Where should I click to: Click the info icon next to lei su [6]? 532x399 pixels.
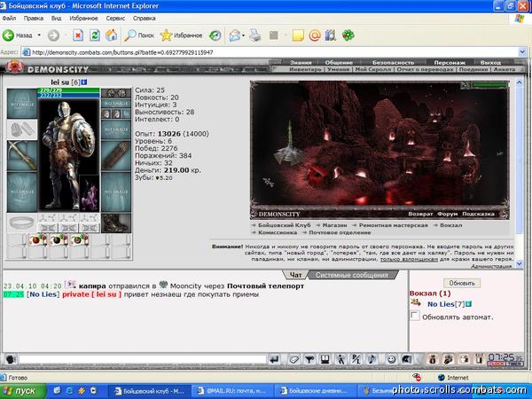pyautogui.click(x=84, y=82)
